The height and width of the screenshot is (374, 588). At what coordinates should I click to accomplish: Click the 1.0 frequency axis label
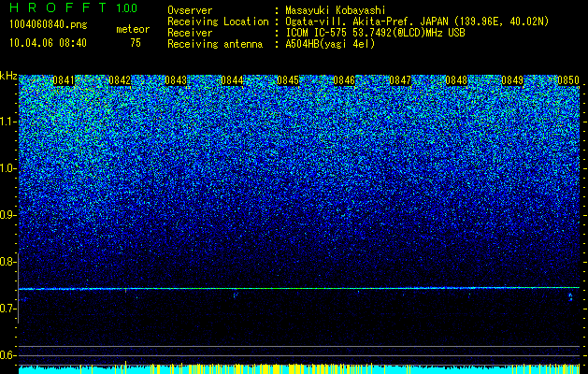pos(7,168)
